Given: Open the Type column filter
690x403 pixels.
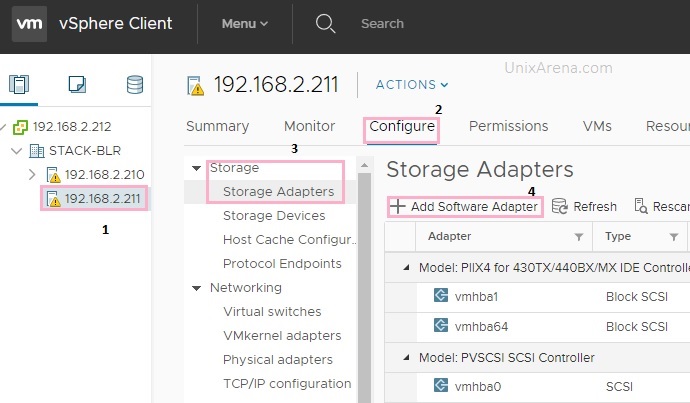Looking at the screenshot, I should tap(673, 237).
